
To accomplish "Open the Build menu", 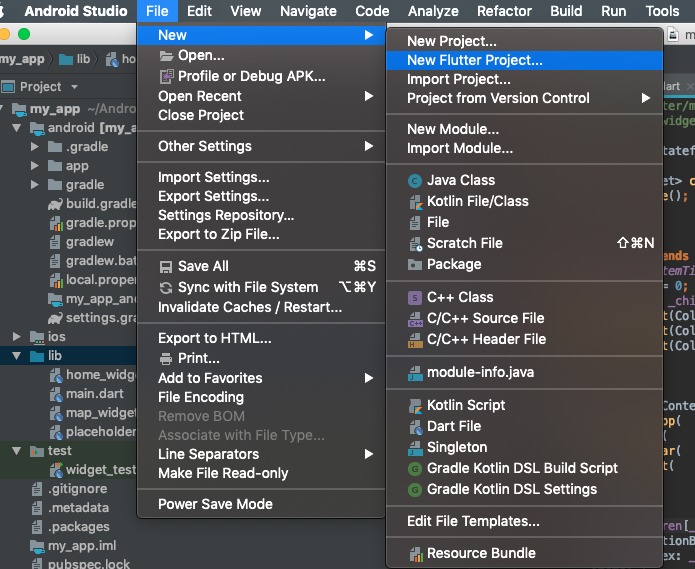I will 566,11.
